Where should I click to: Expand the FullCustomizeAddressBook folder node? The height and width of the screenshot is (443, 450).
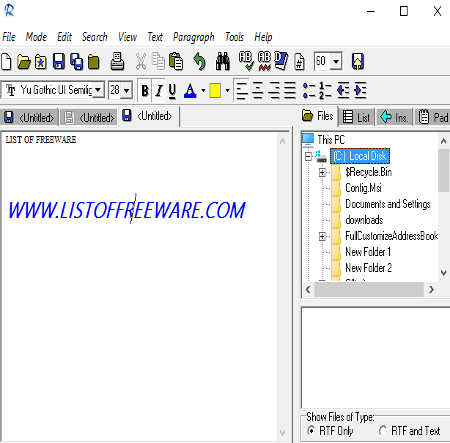(322, 236)
